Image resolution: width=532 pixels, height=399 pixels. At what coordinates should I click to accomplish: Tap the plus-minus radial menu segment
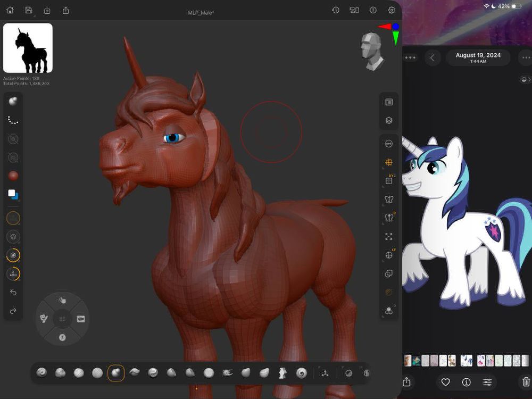pyautogui.click(x=62, y=337)
